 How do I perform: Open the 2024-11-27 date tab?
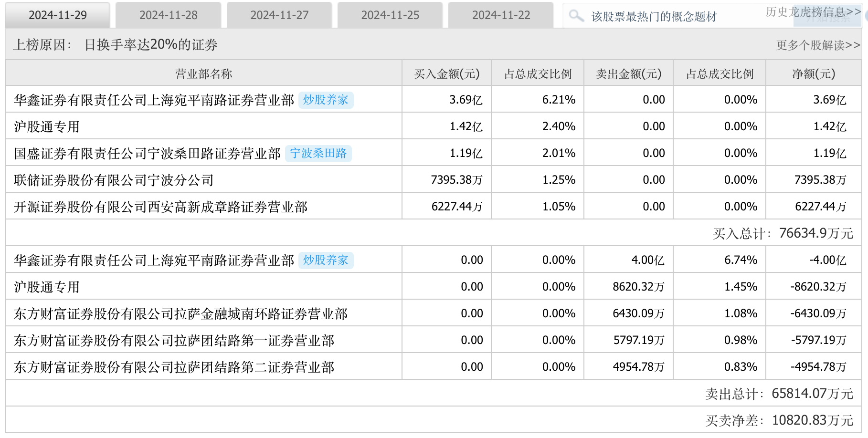point(279,15)
